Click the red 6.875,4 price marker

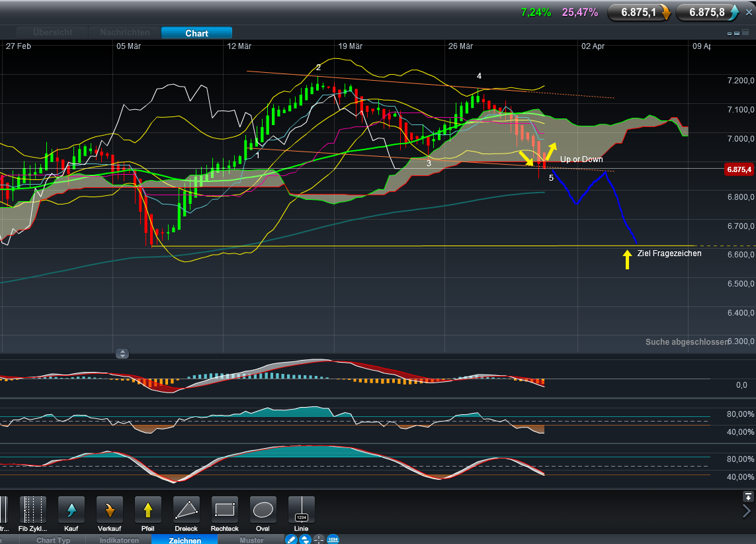739,169
